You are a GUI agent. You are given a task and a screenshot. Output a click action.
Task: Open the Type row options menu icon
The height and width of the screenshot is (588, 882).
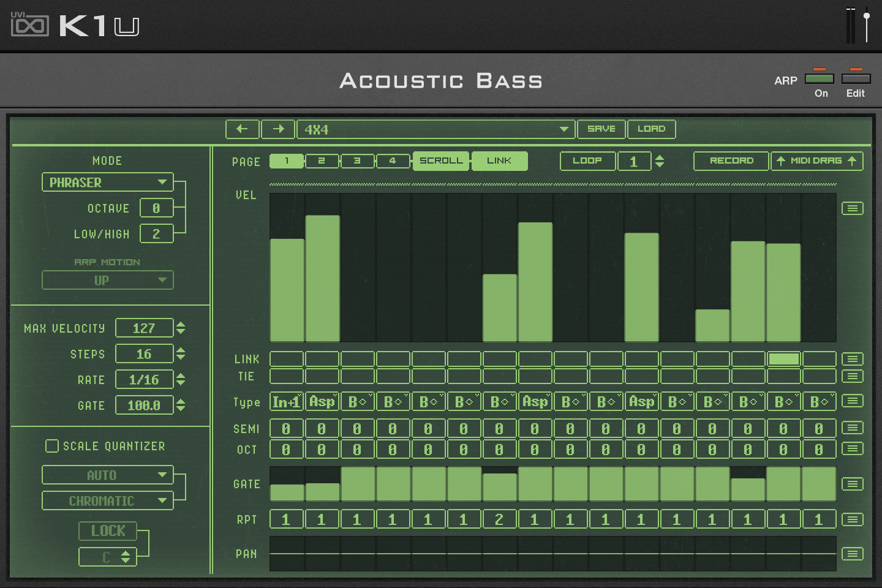(852, 401)
